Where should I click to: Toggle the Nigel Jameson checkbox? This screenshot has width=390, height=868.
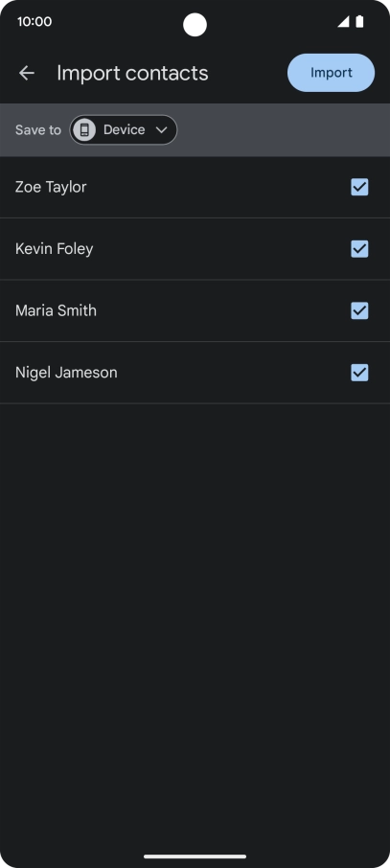pos(359,373)
